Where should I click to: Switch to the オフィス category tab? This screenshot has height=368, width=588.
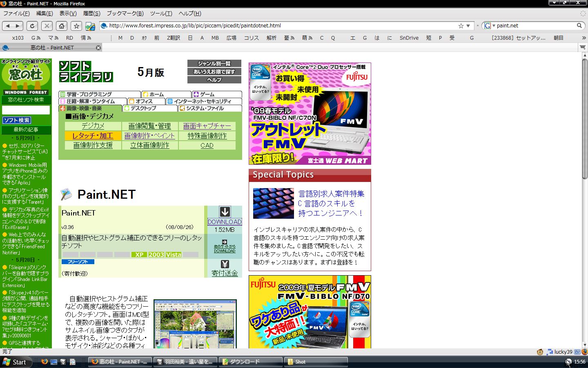[x=146, y=101]
